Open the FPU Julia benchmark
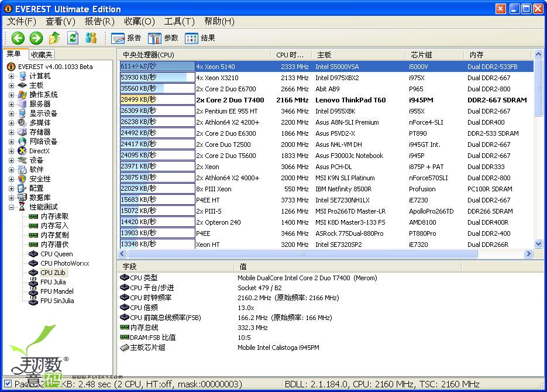 click(53, 282)
